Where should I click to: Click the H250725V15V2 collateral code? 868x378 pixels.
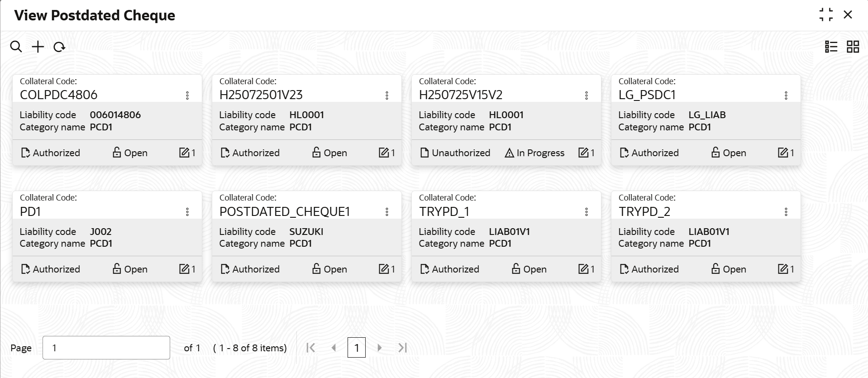[x=461, y=95]
